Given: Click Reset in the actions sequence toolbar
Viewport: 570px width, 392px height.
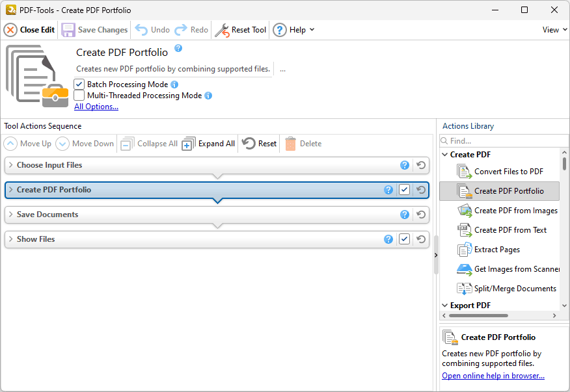Looking at the screenshot, I should coord(260,144).
